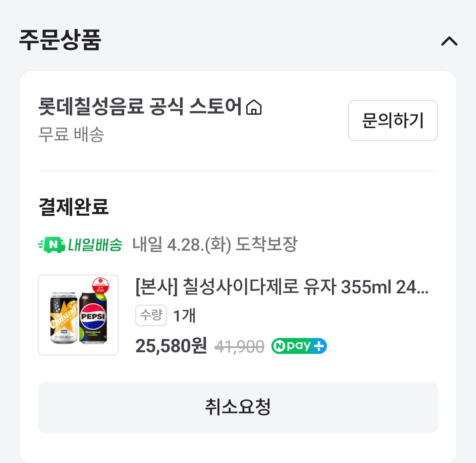476x463 pixels.
Task: Tap the 내일 4.28.(화) 도착보장 arrival text
Action: coord(215,245)
